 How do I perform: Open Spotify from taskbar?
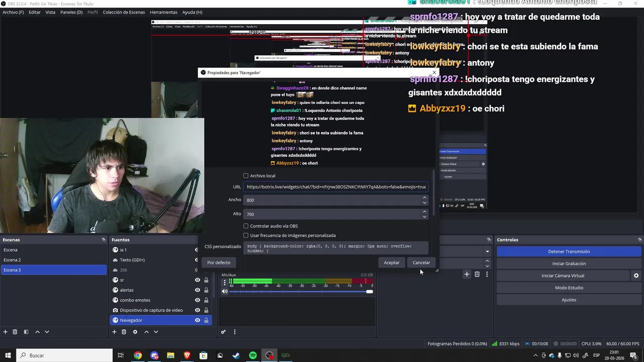coord(253,355)
